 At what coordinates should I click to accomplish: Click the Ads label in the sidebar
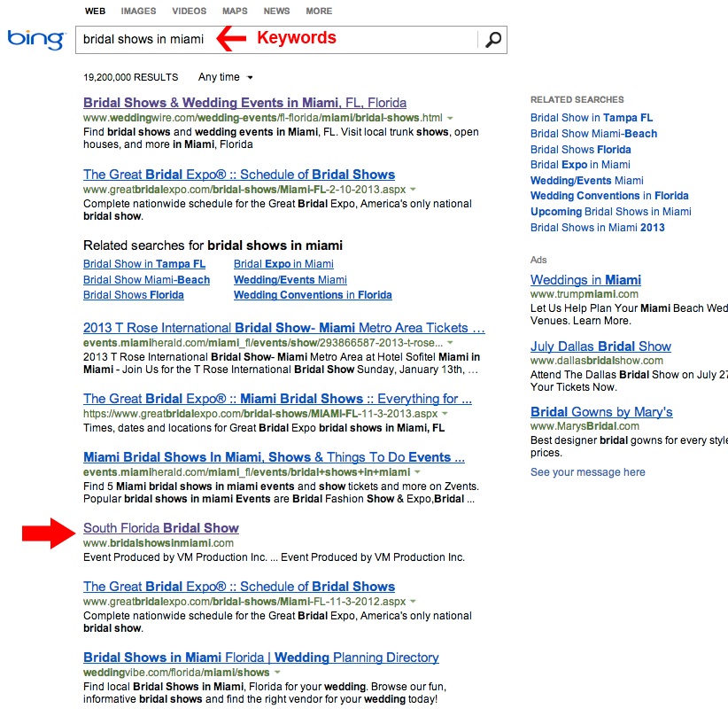tap(538, 260)
